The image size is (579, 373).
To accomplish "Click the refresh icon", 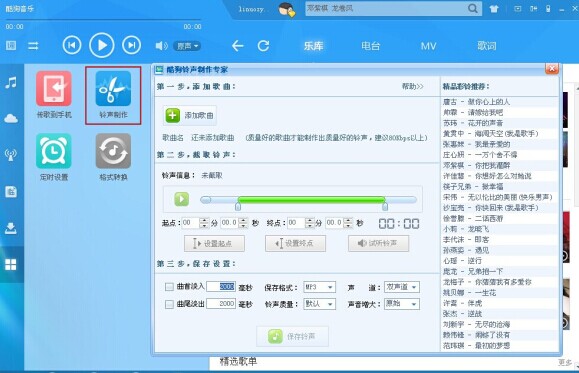I will click(263, 46).
